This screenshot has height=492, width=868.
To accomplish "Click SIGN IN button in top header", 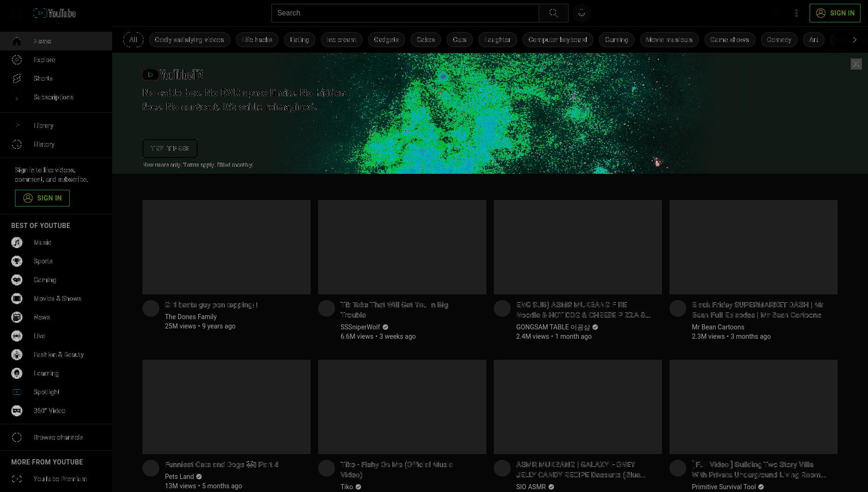I will [835, 13].
